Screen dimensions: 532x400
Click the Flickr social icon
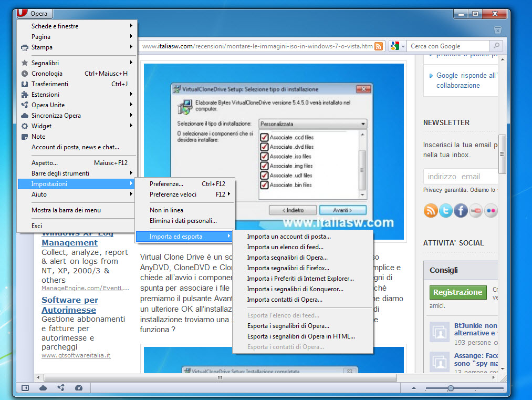pos(491,211)
